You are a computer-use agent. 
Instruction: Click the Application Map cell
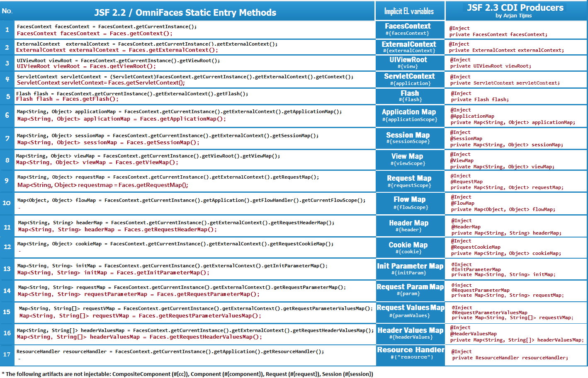[x=410, y=116]
